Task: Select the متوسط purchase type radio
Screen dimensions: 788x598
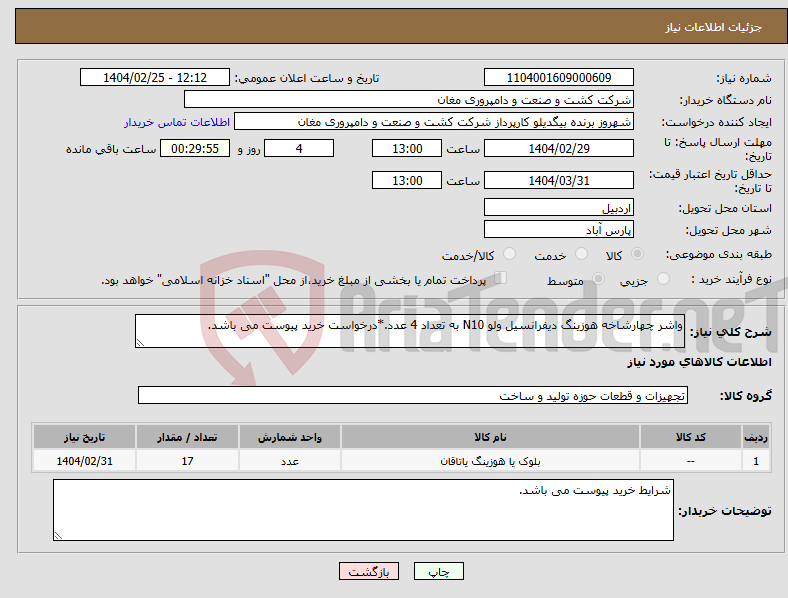Action: [598, 278]
